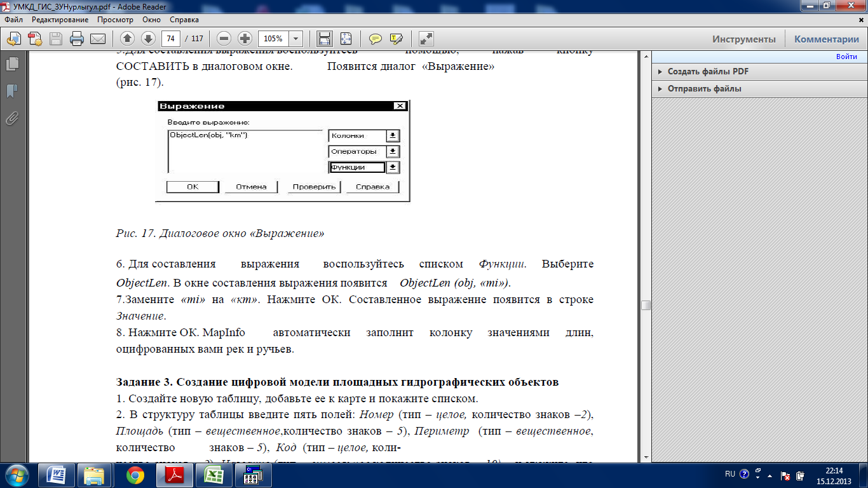The width and height of the screenshot is (868, 488).
Task: Select the fit whole page icon
Action: [346, 38]
